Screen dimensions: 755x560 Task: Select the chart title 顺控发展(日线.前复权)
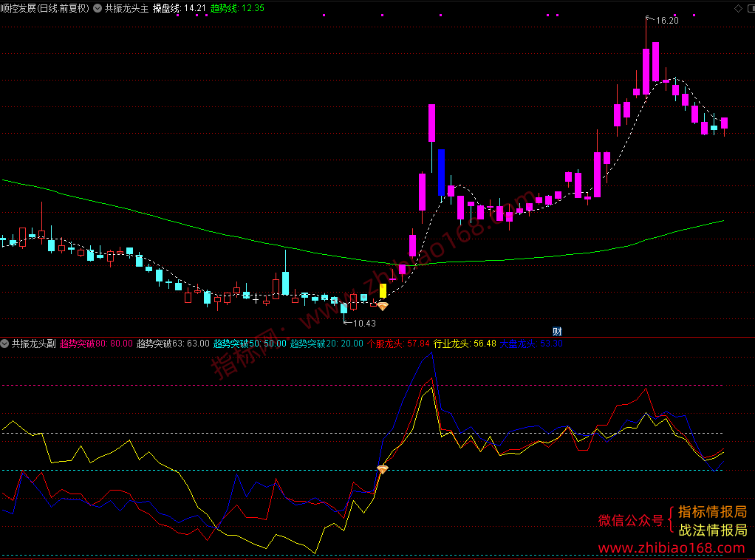(45, 8)
